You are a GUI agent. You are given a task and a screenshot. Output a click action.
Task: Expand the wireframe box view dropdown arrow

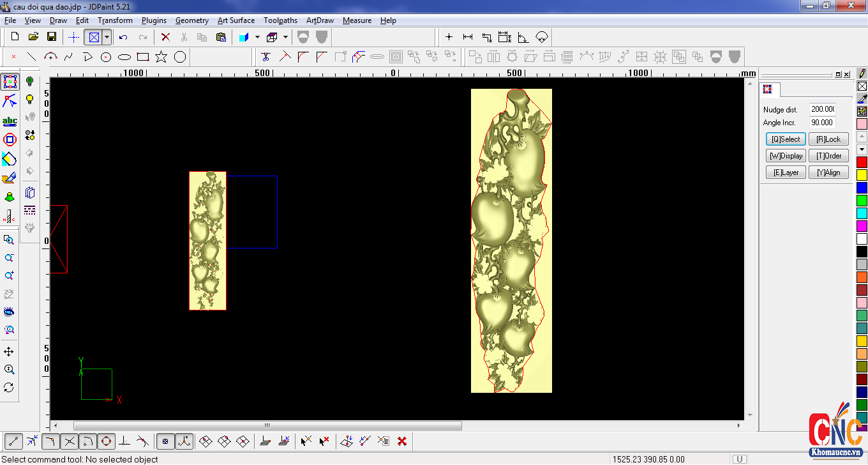pyautogui.click(x=285, y=37)
